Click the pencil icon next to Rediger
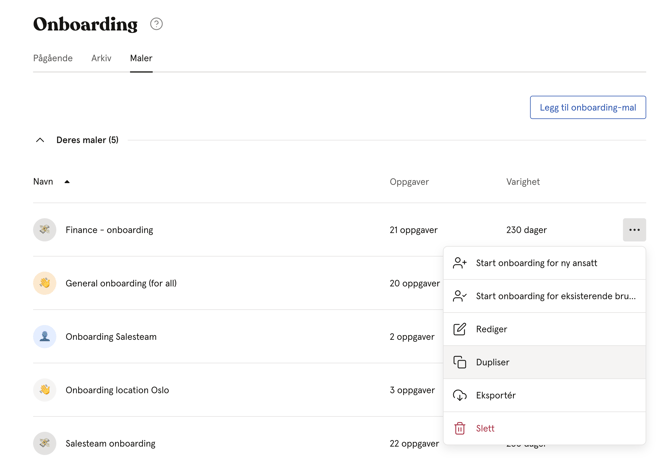The image size is (670, 473). [460, 329]
